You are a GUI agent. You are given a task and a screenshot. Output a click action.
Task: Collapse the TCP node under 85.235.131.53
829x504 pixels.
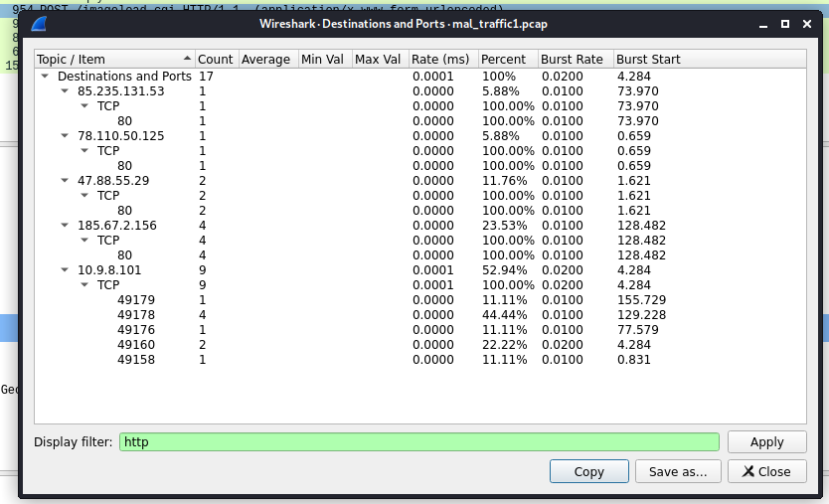coord(84,105)
